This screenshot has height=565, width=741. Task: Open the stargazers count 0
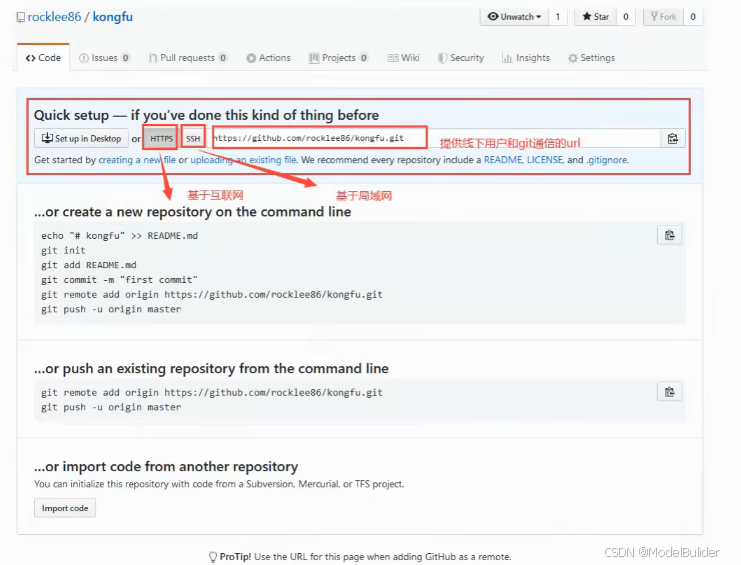click(625, 17)
